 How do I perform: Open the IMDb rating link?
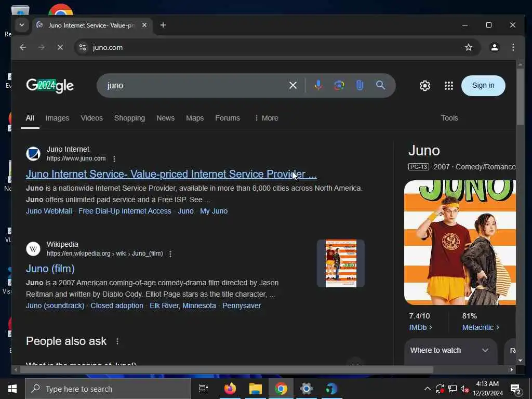[420, 327]
